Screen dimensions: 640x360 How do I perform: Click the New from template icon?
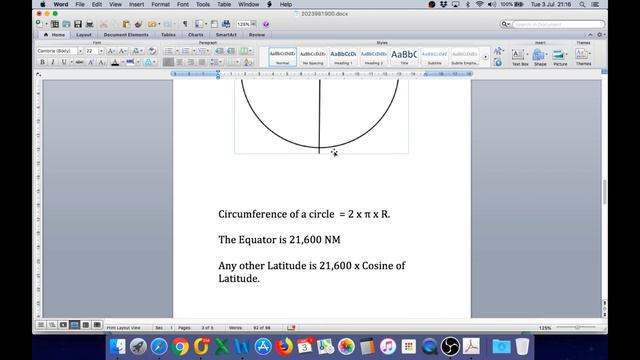pos(55,24)
